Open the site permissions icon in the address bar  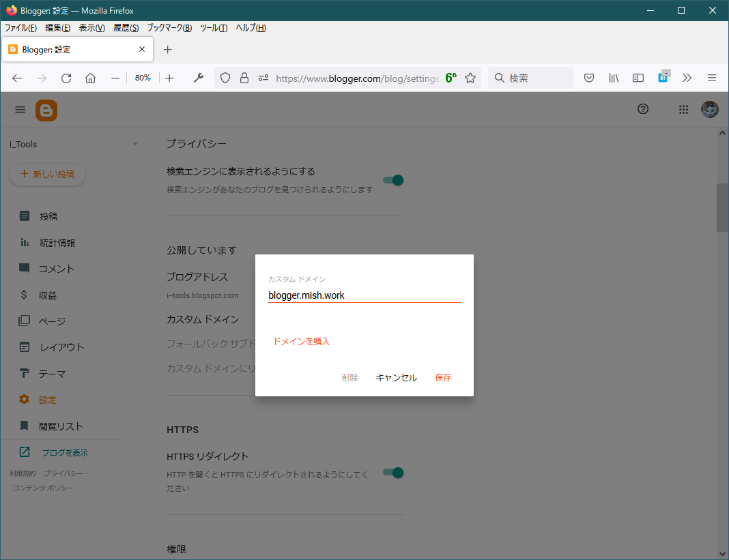[x=263, y=78]
